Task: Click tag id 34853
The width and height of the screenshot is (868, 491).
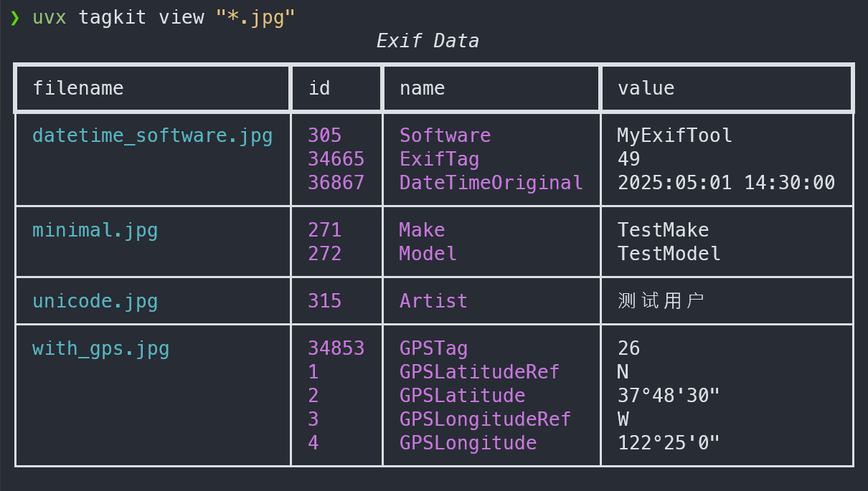Action: (336, 348)
